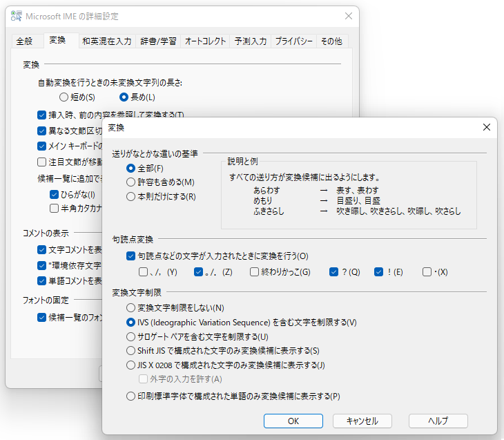
Task: Open the 予測入力 tab
Action: point(251,41)
